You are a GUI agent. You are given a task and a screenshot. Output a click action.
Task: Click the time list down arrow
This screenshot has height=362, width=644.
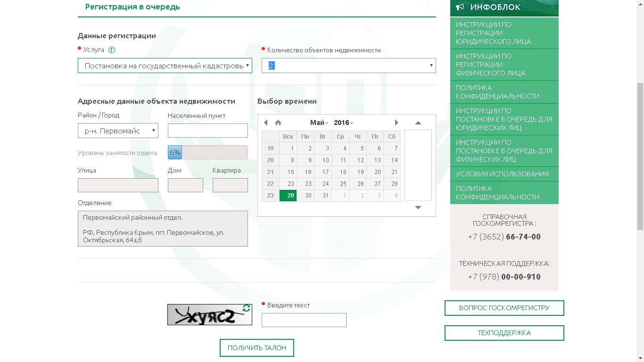418,207
